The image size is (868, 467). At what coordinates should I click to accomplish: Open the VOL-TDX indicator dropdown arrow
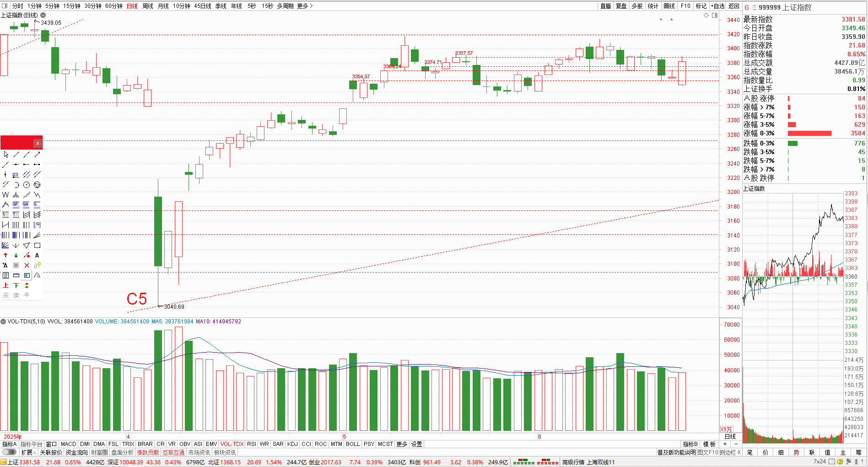[x=3, y=322]
